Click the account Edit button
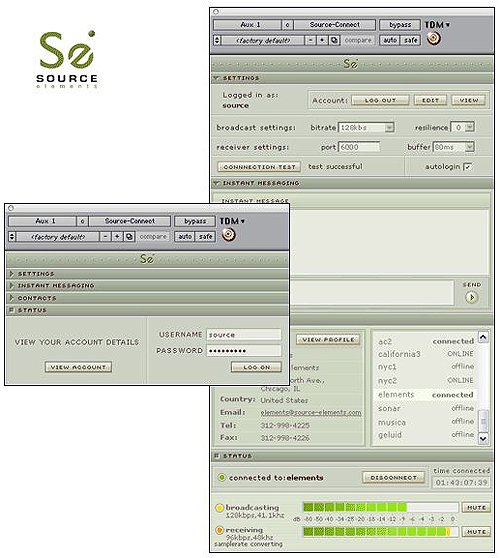The width and height of the screenshot is (500, 558). [x=430, y=100]
